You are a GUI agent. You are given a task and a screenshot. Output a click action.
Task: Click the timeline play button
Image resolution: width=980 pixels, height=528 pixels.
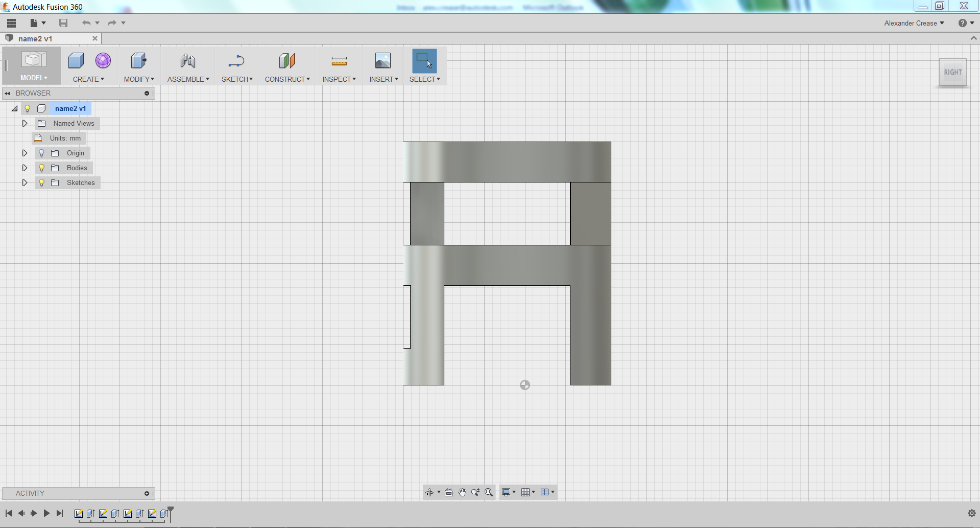coord(46,513)
